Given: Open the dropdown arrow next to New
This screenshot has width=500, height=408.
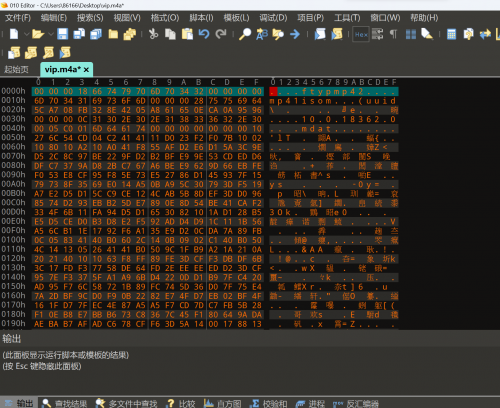Looking at the screenshot, I should 26,34.
